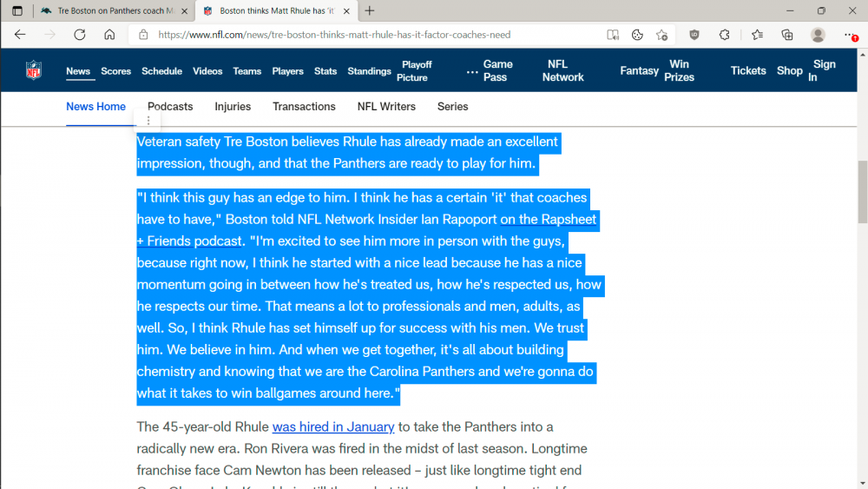Open the collections icon
This screenshot has height=489, width=868.
click(787, 35)
